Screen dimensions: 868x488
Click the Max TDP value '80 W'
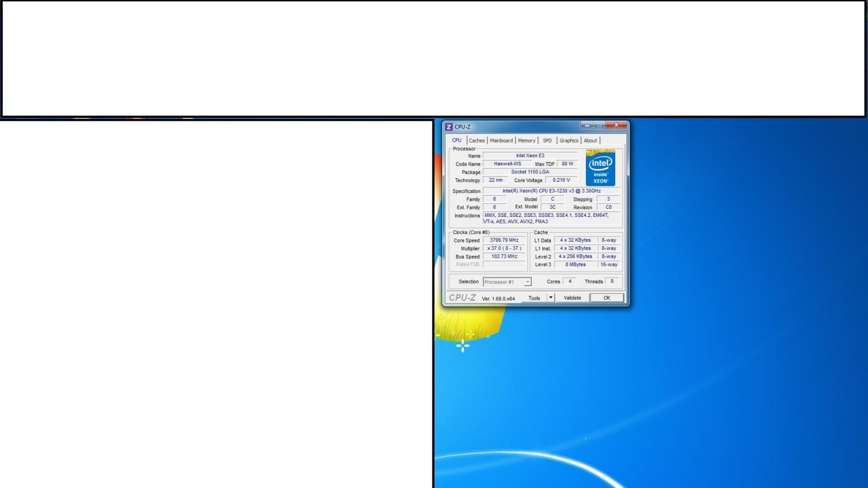click(567, 164)
